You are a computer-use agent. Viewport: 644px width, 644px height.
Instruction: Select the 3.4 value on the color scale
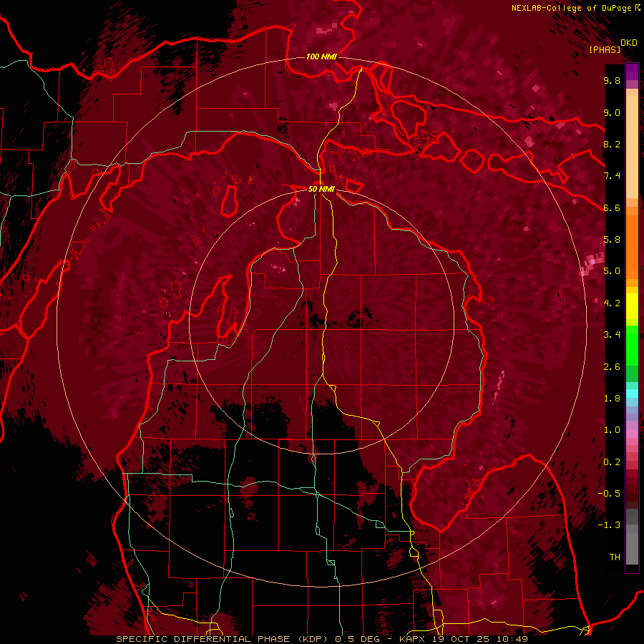click(x=612, y=335)
